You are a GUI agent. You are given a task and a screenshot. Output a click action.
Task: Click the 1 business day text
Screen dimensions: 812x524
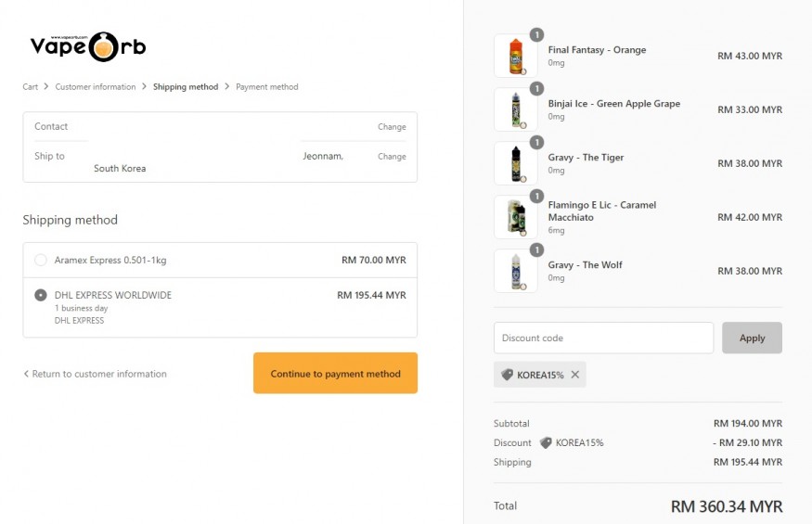82,308
